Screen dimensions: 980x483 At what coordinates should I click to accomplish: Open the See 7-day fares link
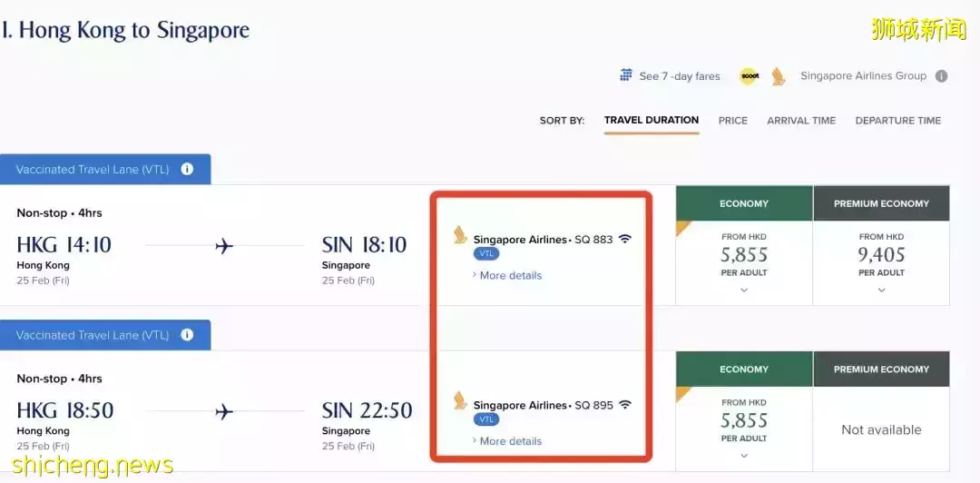pos(680,76)
